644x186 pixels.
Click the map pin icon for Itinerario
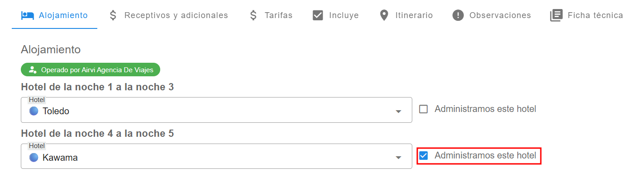[384, 15]
